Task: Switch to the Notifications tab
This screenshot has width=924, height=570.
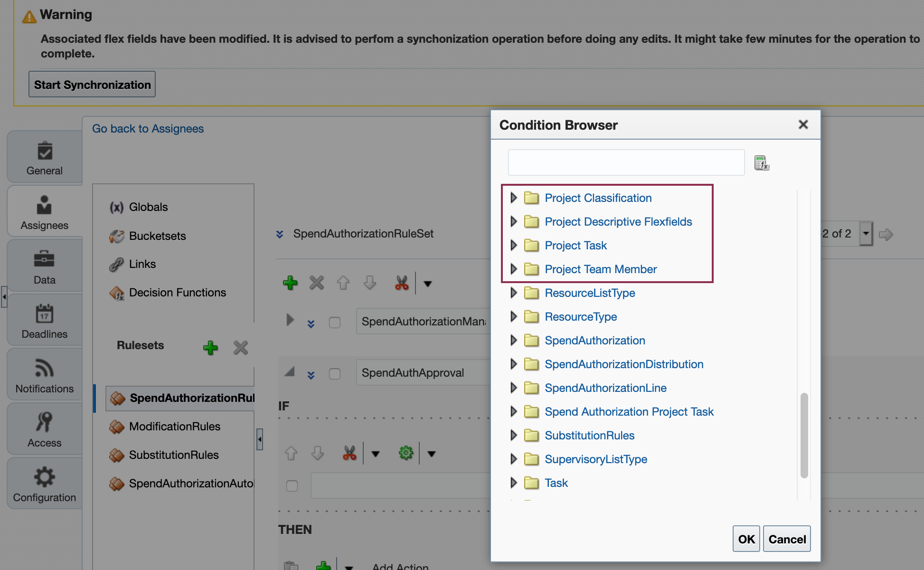Action: (45, 376)
